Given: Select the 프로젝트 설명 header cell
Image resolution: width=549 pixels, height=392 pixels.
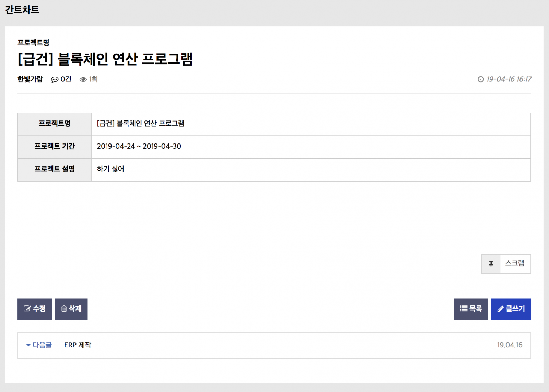Looking at the screenshot, I should click(55, 169).
